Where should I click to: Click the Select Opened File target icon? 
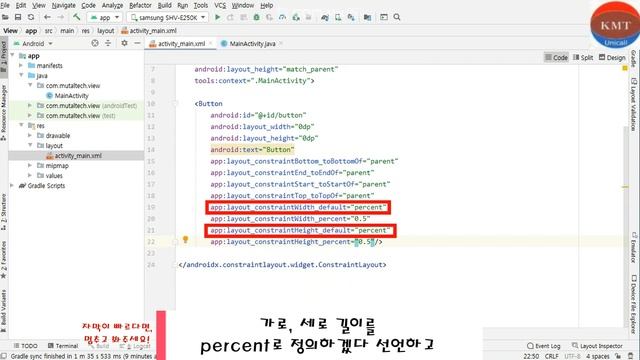[x=95, y=43]
